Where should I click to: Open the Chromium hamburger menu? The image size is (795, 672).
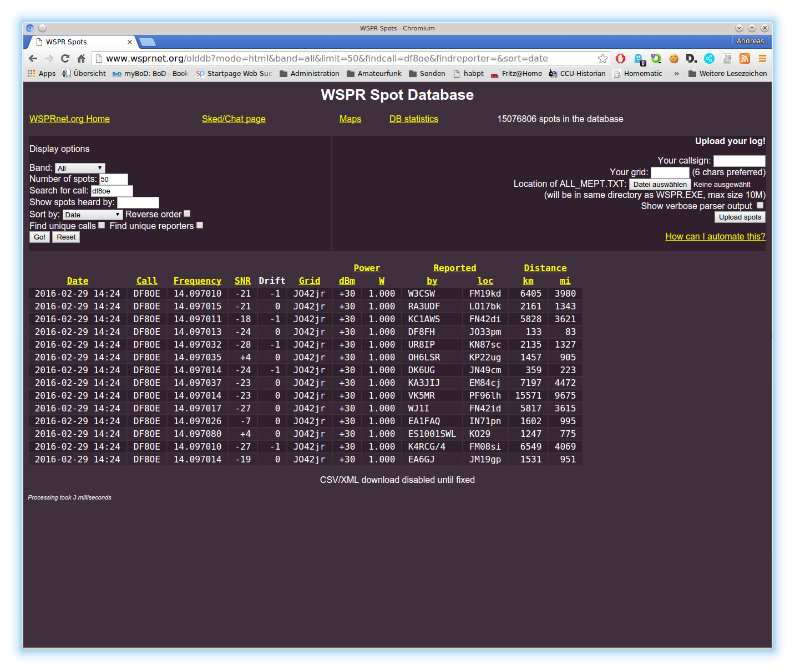(762, 59)
